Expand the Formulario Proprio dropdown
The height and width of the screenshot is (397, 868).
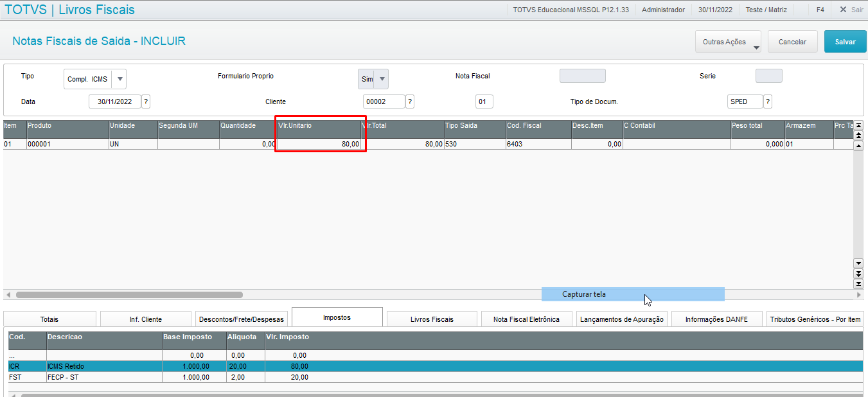click(x=382, y=79)
